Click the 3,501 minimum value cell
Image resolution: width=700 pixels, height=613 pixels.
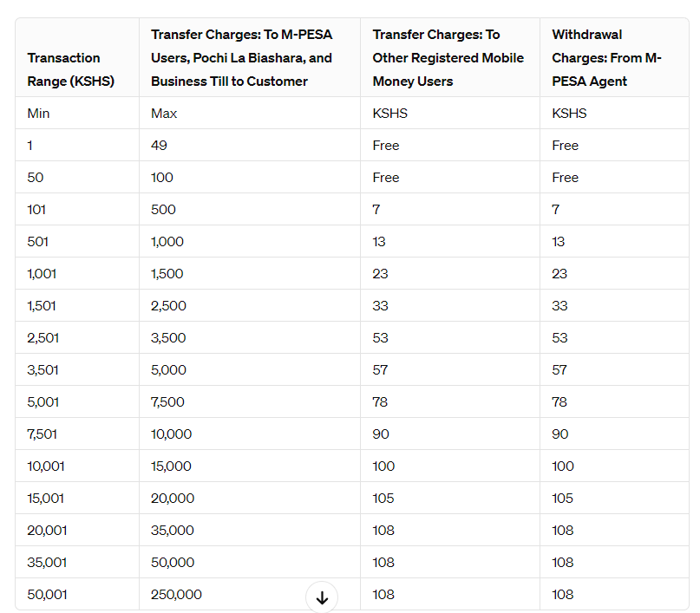[x=43, y=370]
